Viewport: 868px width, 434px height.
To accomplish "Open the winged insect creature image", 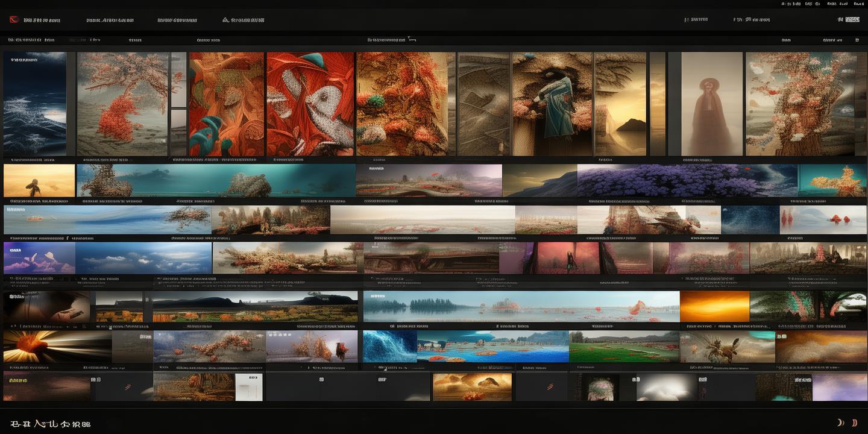I will pos(728,346).
